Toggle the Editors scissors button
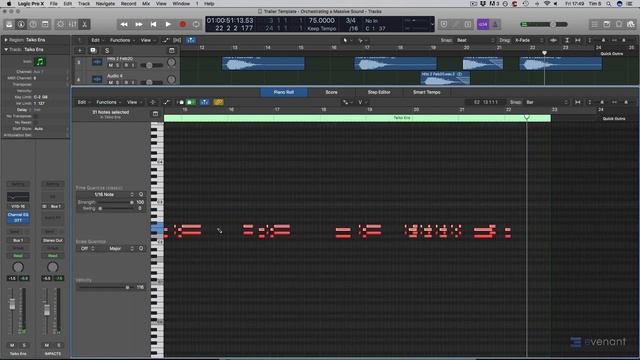This screenshot has width=640, height=360. point(84,24)
